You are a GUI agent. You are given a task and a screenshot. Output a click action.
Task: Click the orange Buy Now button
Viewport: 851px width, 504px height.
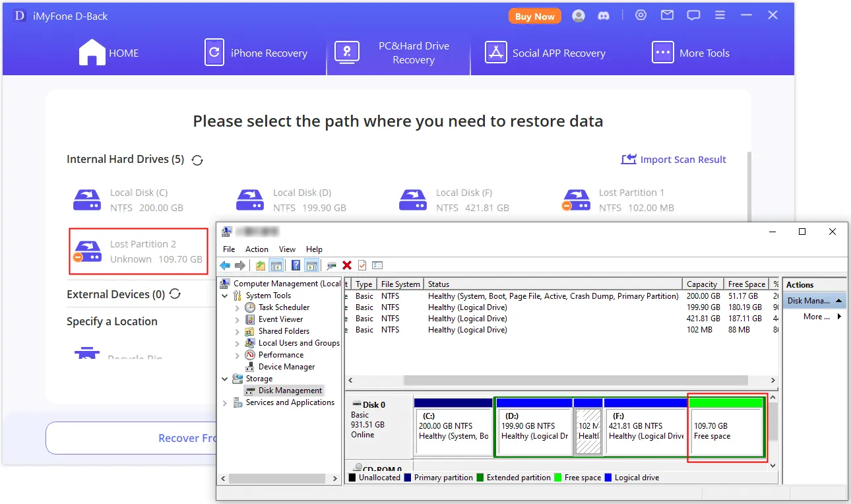tap(534, 16)
